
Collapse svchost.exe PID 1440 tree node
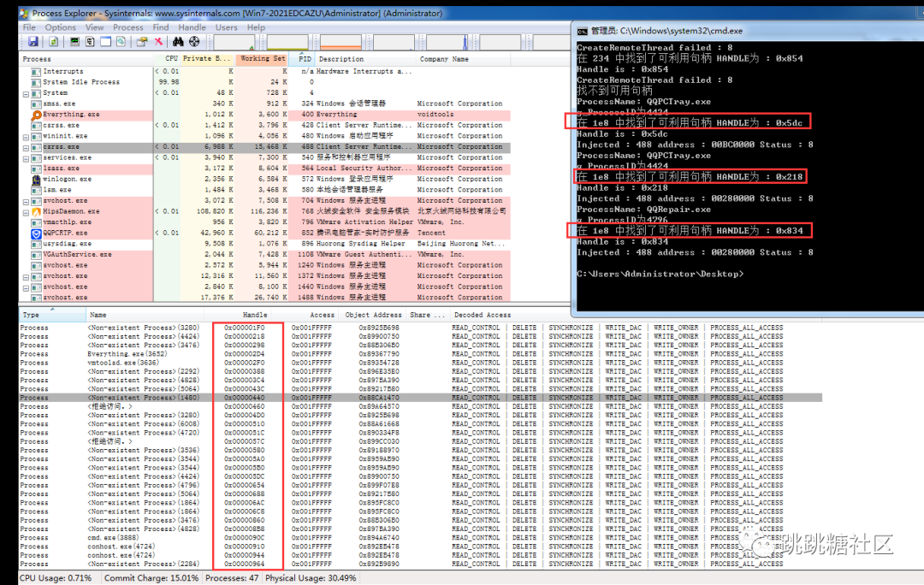[26, 287]
